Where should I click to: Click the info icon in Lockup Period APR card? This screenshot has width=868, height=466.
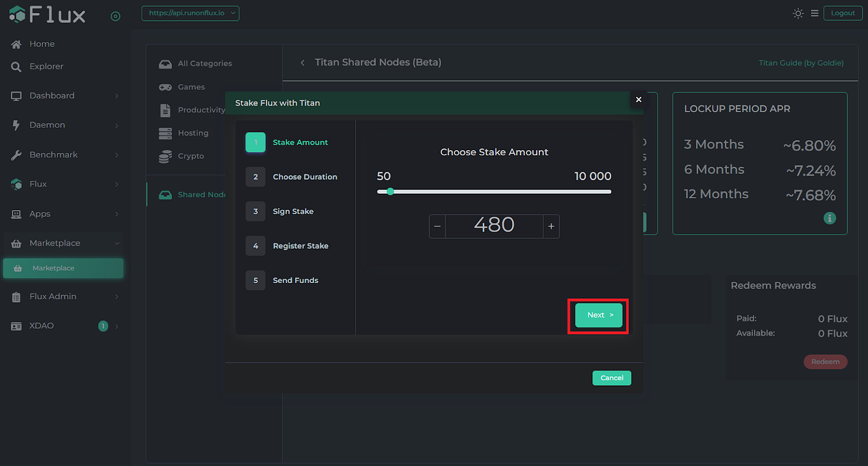830,218
